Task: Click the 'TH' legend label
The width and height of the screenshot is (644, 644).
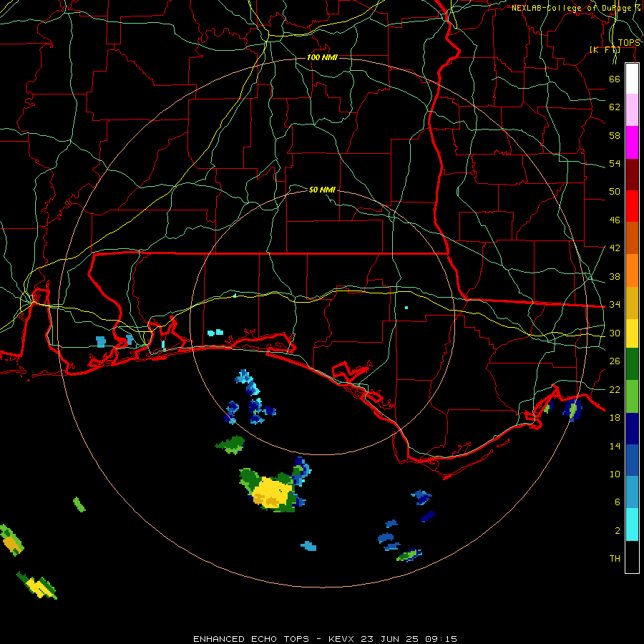Action: pos(615,559)
